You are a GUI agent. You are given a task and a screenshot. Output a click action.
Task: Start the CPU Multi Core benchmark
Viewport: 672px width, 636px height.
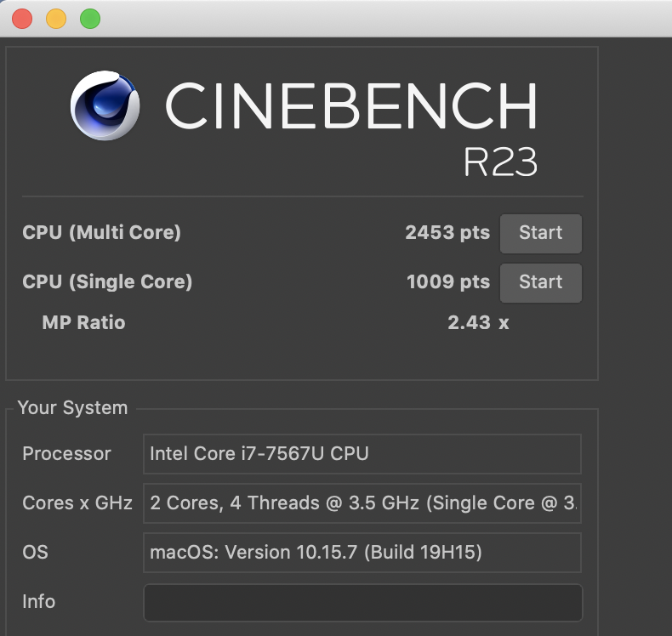tap(541, 234)
